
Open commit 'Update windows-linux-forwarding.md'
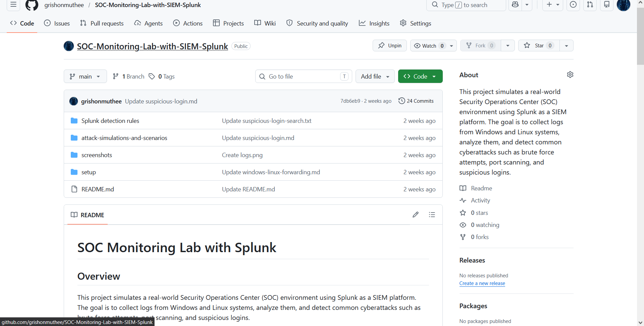[271, 172]
